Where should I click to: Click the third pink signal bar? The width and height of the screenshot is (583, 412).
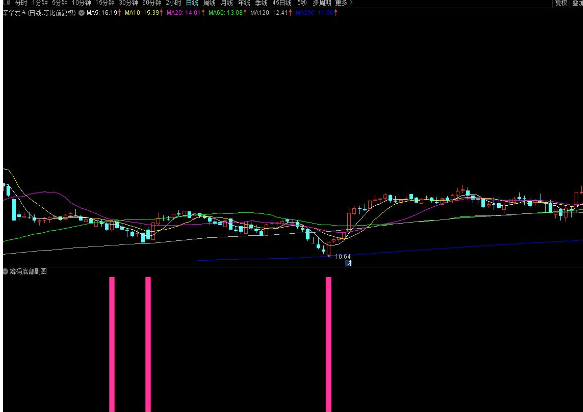point(328,344)
